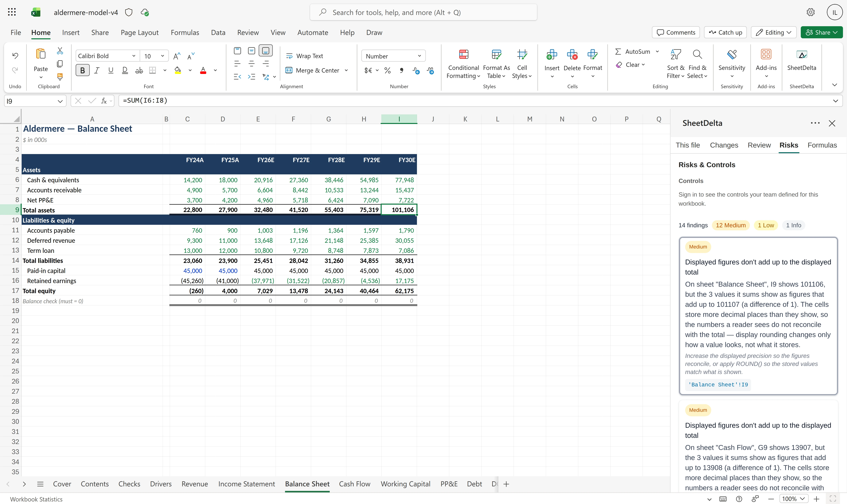Filter findings by 12 Medium
The width and height of the screenshot is (847, 504).
pyautogui.click(x=731, y=225)
